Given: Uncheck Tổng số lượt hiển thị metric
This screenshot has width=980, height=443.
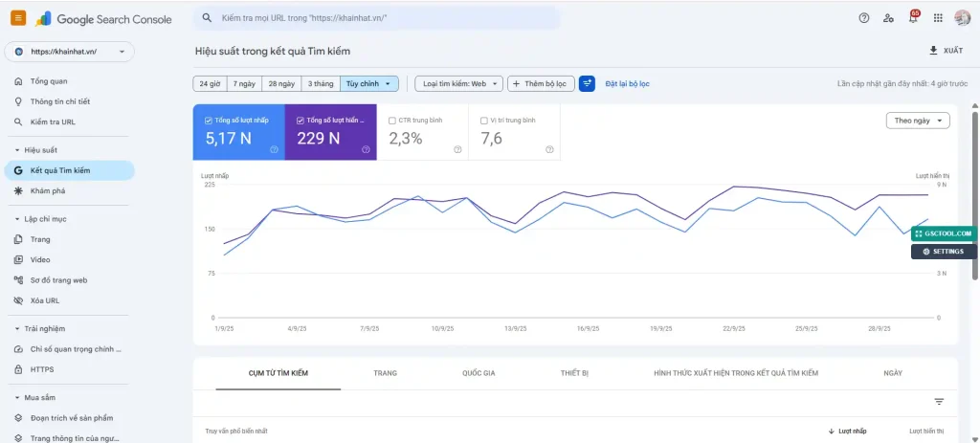Looking at the screenshot, I should tap(300, 120).
